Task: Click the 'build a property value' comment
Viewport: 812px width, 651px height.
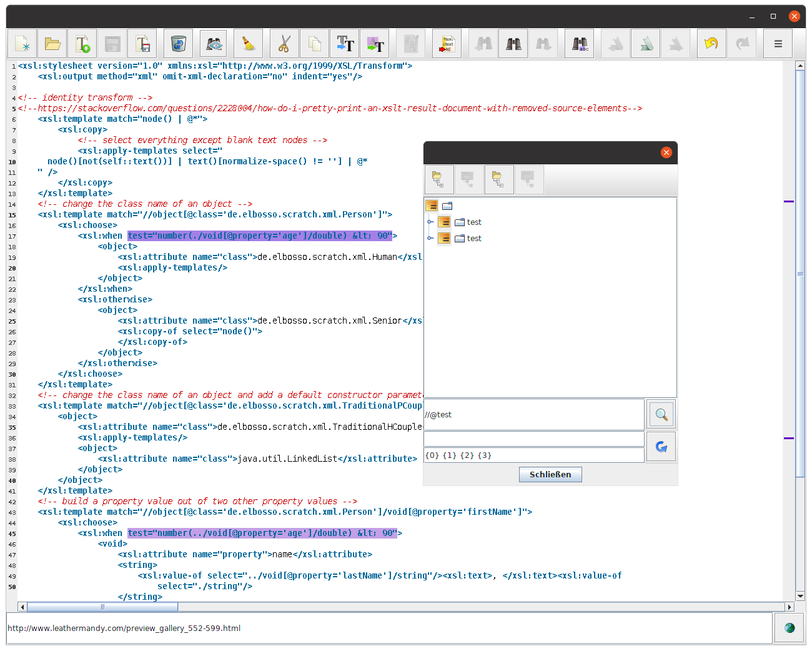Action: [197, 501]
